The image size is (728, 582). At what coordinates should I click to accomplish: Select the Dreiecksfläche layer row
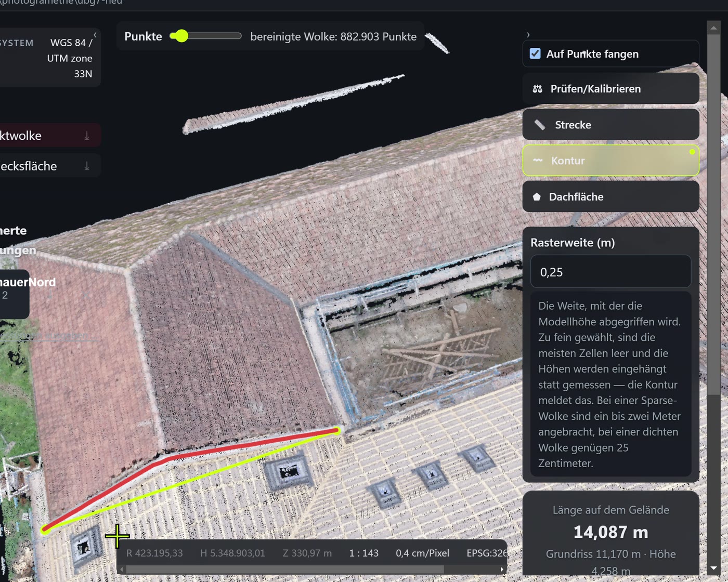(50, 166)
